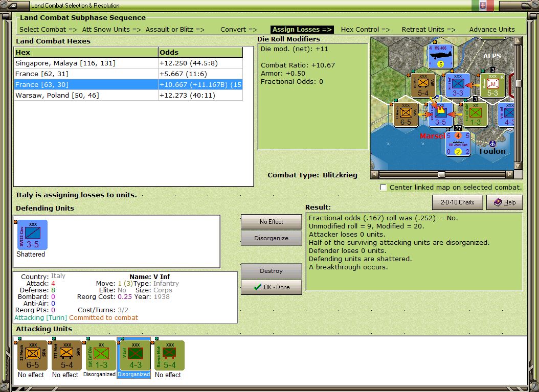This screenshot has height=392, width=539.
Task: Click the +12.273 (40:11) odds cell
Action: tap(200, 95)
